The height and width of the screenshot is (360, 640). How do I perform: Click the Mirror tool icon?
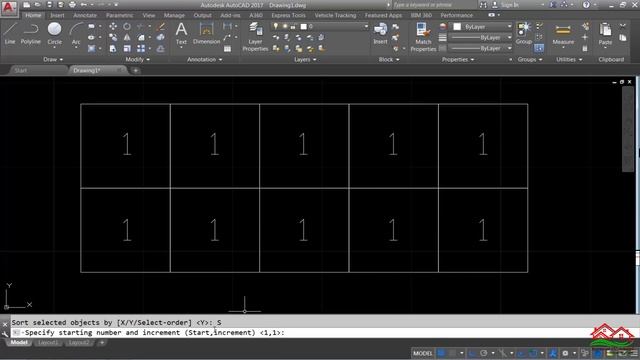tap(127, 38)
